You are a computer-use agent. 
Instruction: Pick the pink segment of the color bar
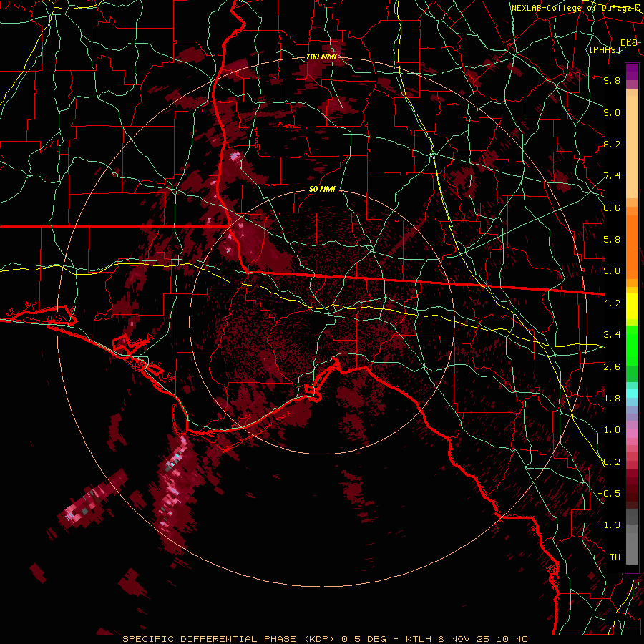[632, 434]
